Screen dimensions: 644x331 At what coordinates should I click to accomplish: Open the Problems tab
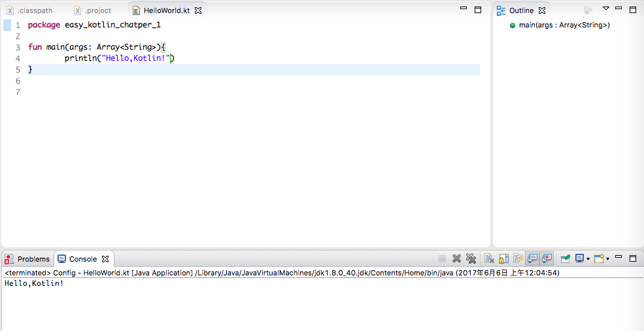point(27,259)
